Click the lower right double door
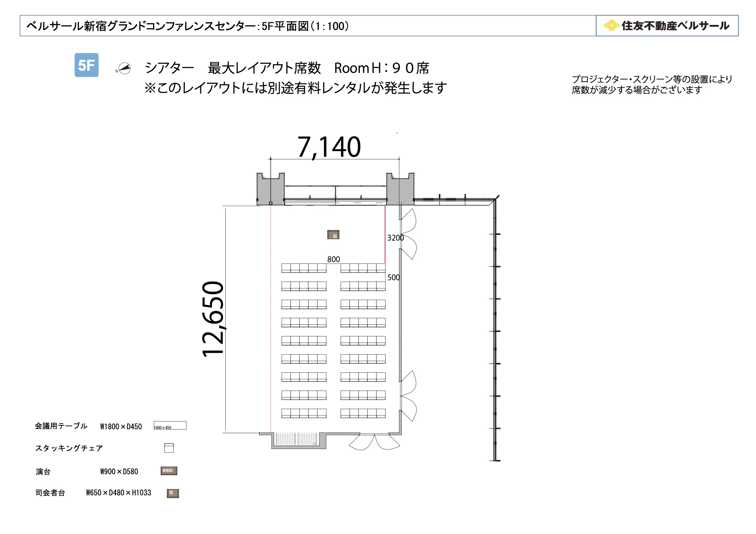The image size is (756, 534). tap(408, 396)
